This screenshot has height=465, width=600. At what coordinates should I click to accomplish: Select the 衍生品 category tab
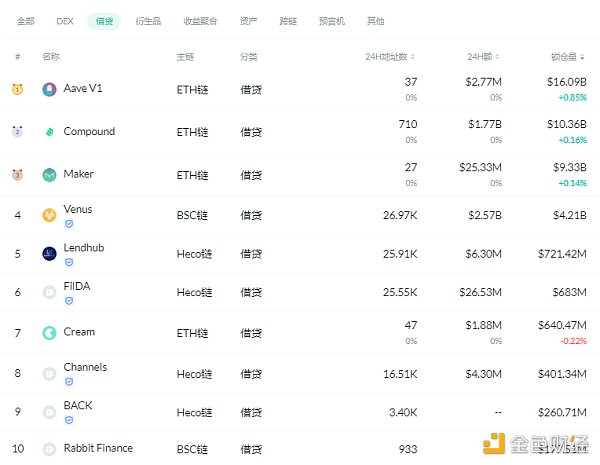[148, 21]
